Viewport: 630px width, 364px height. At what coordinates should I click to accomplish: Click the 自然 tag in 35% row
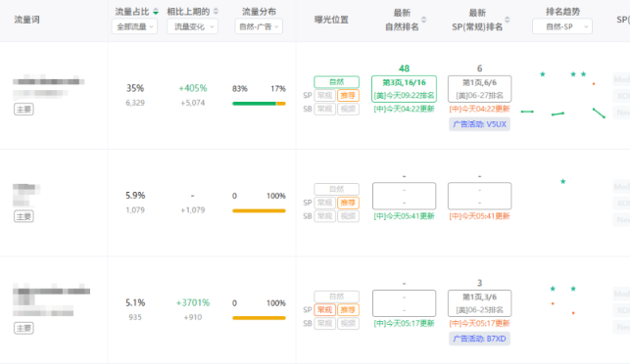pyautogui.click(x=336, y=82)
